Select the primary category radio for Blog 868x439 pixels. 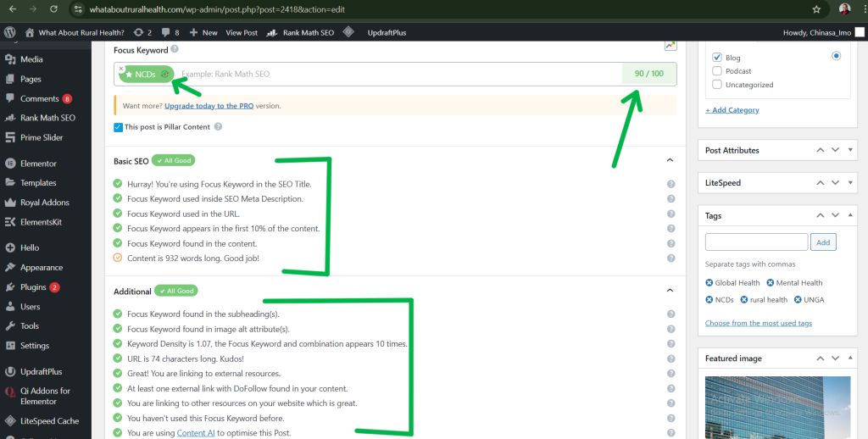[837, 57]
